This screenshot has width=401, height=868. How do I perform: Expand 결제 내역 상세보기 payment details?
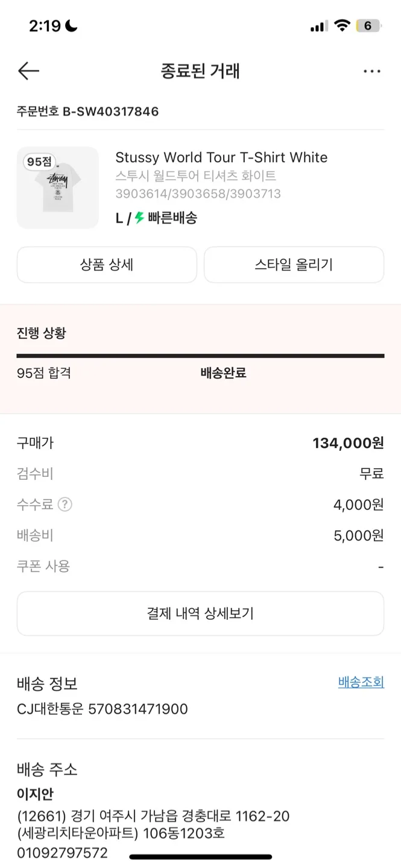coord(200,614)
